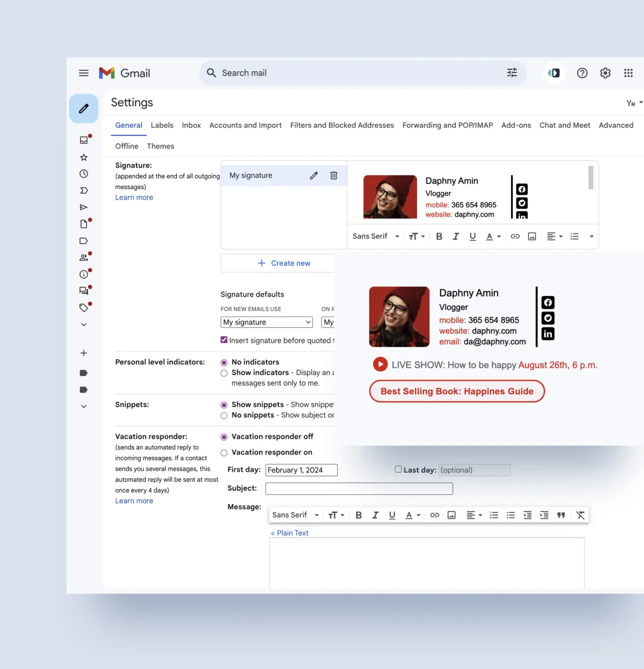Click the LIVE SHOW play icon in signature preview
Viewport: 644px width, 669px height.
[380, 364]
